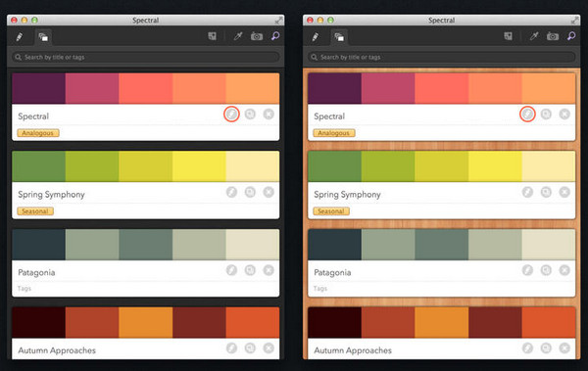588x371 pixels.
Task: Duplicate the Patagonia palette in dark-theme window
Action: [x=250, y=270]
